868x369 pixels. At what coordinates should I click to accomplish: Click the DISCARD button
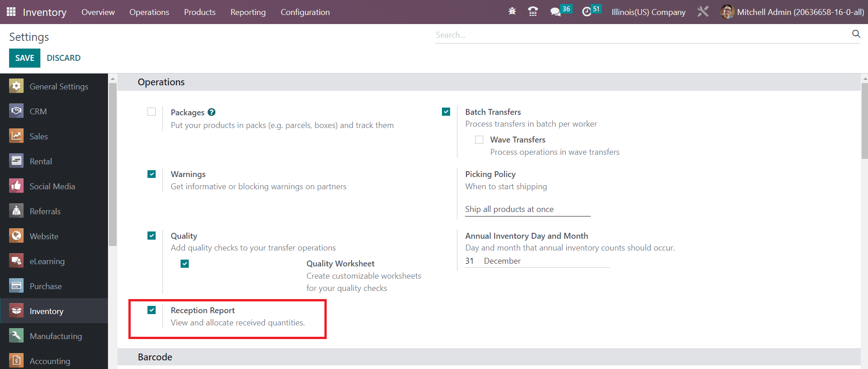click(x=64, y=58)
